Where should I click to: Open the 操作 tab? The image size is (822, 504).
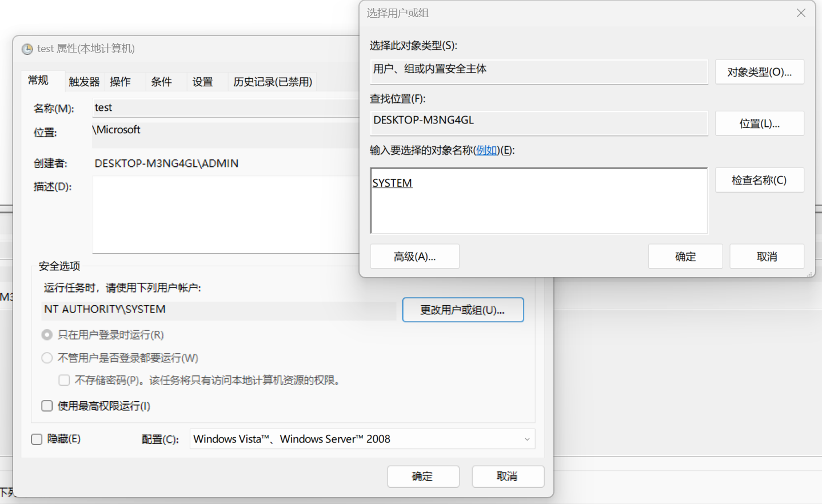tap(120, 82)
